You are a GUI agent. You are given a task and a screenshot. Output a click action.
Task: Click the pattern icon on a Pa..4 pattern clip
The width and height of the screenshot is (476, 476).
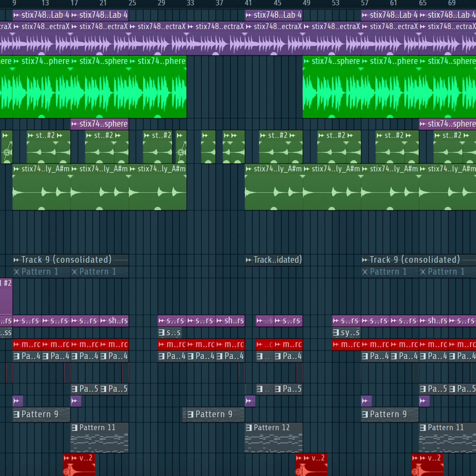(x=17, y=356)
